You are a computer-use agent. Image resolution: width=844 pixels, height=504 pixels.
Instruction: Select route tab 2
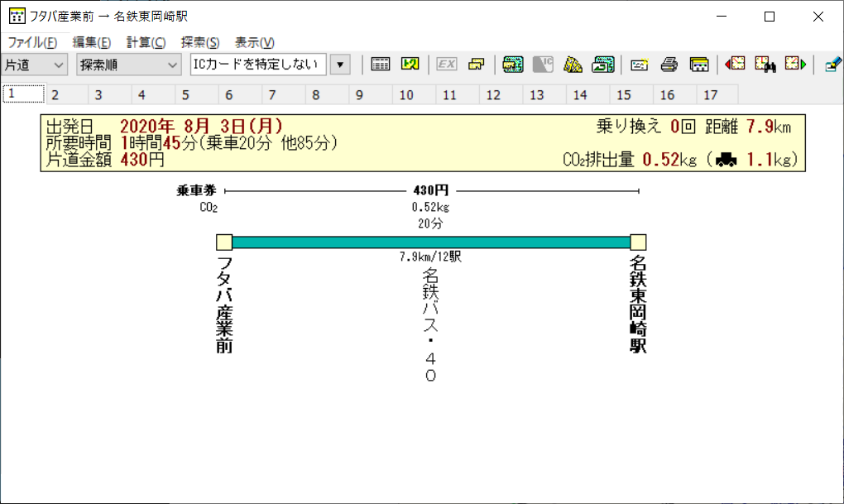(67, 95)
